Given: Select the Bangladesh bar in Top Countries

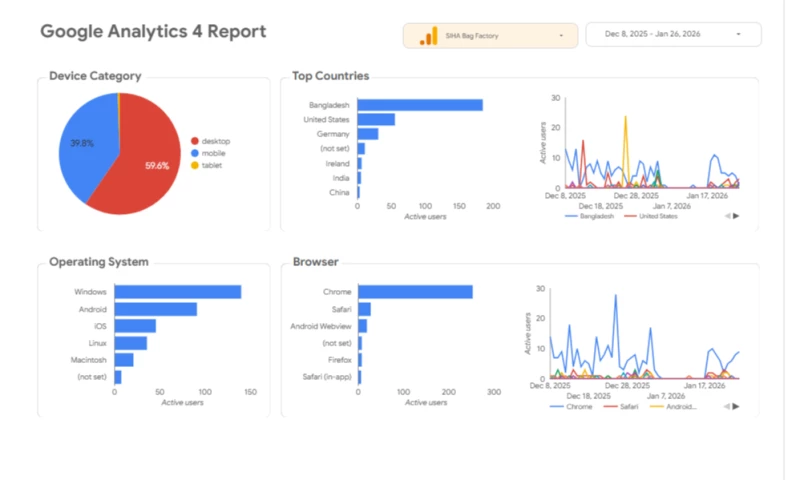Looking at the screenshot, I should [x=420, y=105].
